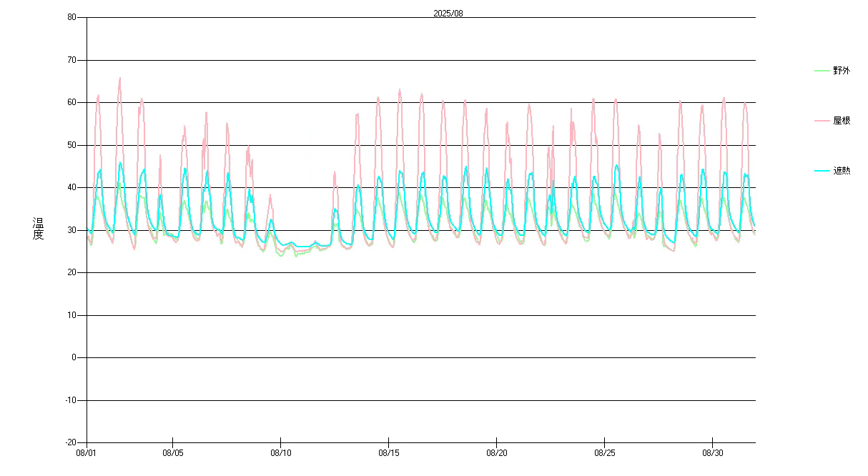This screenshot has width=868, height=476.
Task: Click the 08/10 date tick label
Action: coord(280,453)
